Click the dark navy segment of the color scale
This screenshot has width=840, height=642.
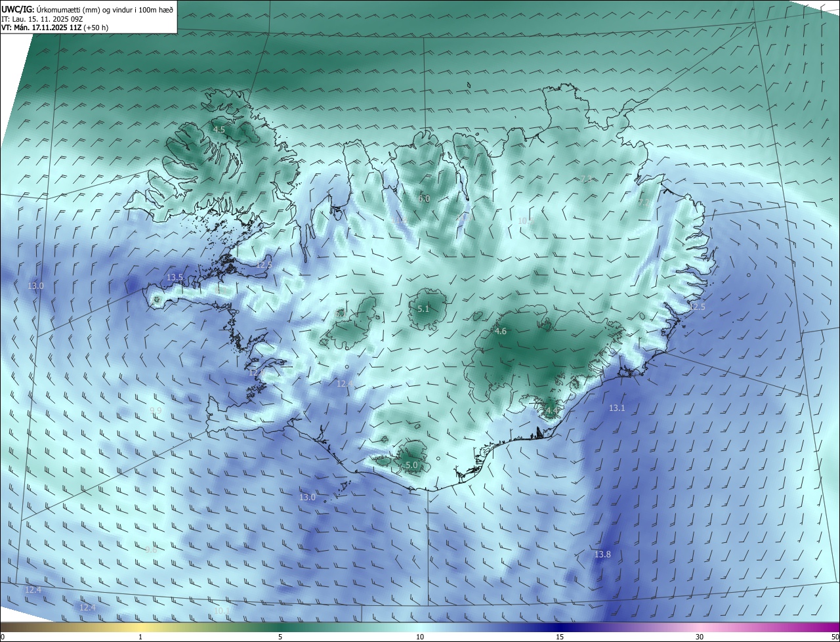point(560,627)
